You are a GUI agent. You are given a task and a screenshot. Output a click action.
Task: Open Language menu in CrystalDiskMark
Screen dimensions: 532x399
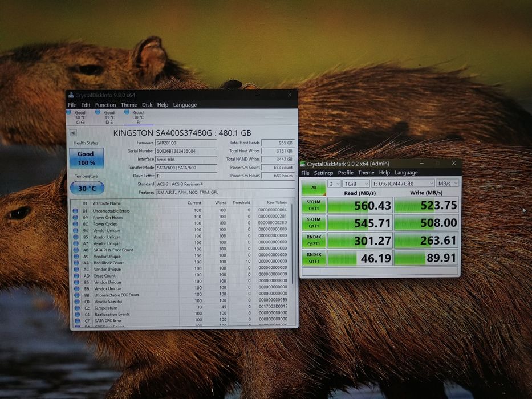[406, 173]
